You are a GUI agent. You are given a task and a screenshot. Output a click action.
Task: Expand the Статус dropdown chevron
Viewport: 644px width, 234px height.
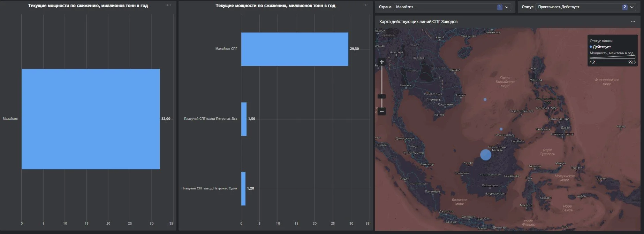[x=632, y=7]
